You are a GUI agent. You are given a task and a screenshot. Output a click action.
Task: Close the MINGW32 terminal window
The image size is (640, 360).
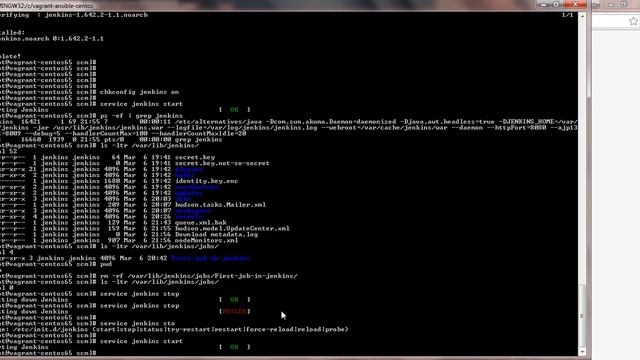point(575,4)
